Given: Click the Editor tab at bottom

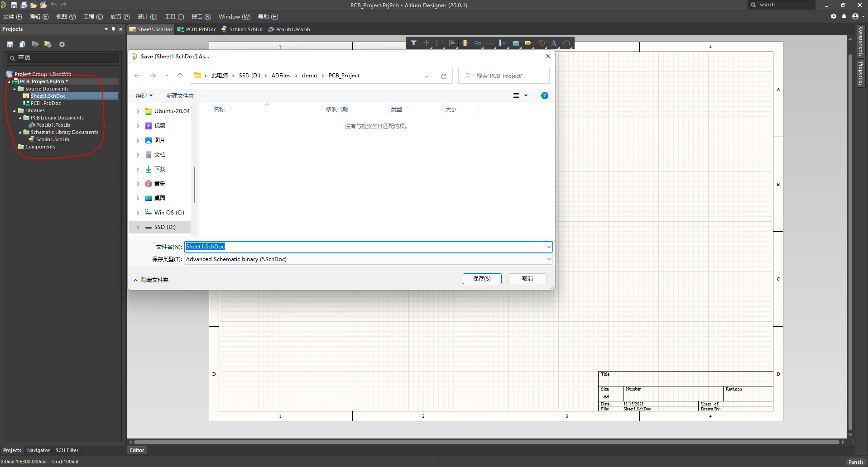Looking at the screenshot, I should [137, 450].
